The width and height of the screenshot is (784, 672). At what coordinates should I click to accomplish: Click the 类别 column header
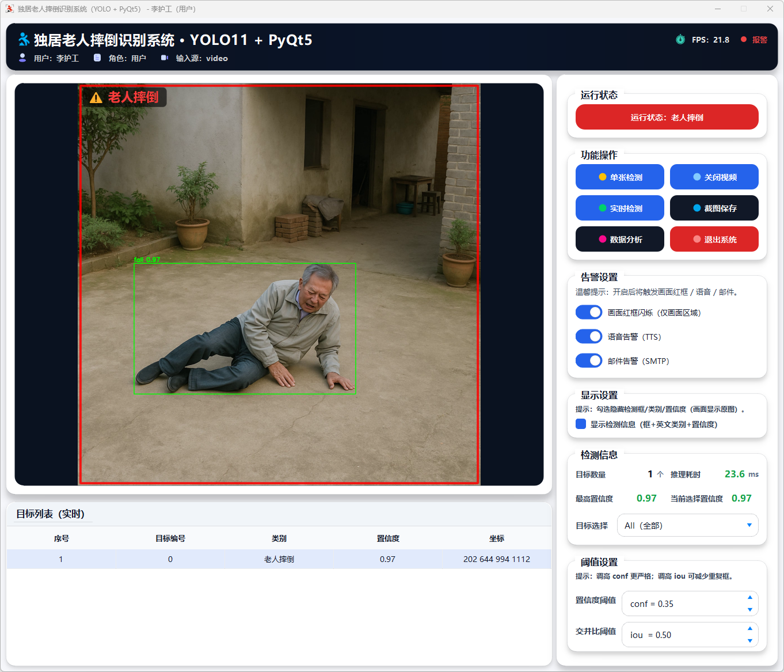(x=279, y=538)
